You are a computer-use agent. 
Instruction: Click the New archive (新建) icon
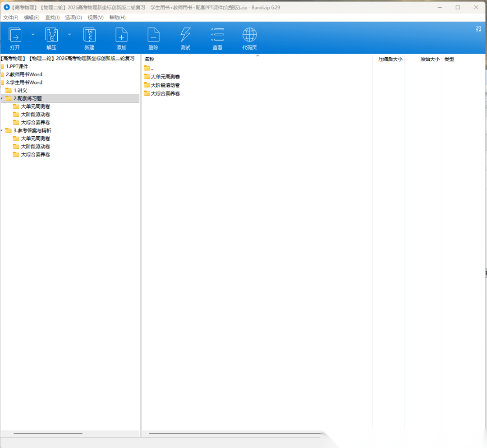(x=89, y=35)
